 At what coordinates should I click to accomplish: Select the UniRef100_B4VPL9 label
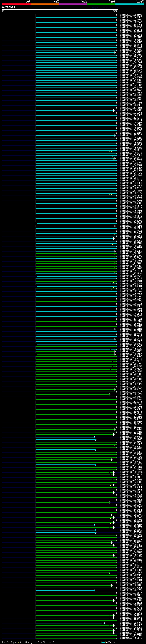point(131,409)
